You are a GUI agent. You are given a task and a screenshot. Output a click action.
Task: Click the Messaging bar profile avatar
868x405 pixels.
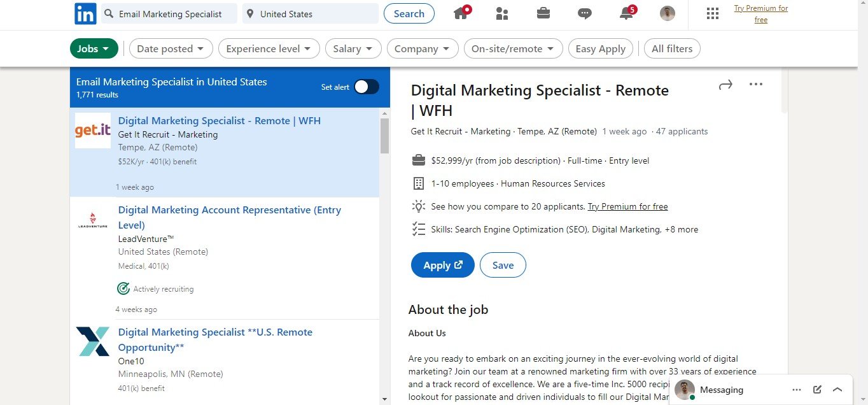click(685, 390)
